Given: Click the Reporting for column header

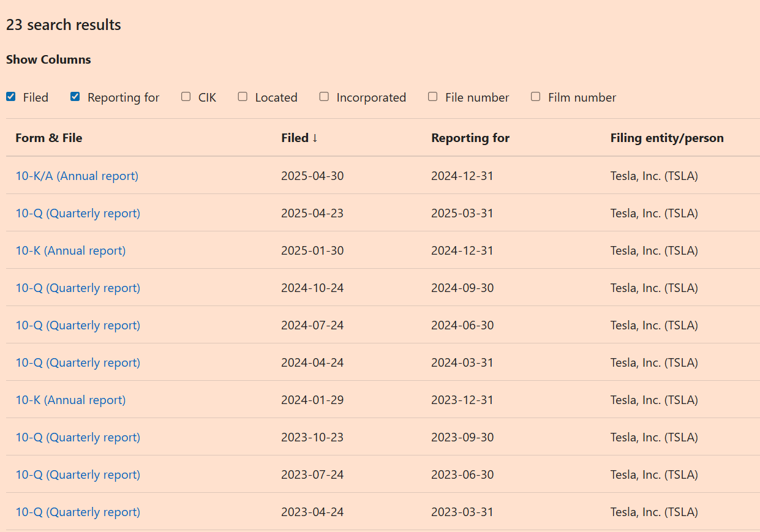Looking at the screenshot, I should pos(470,138).
